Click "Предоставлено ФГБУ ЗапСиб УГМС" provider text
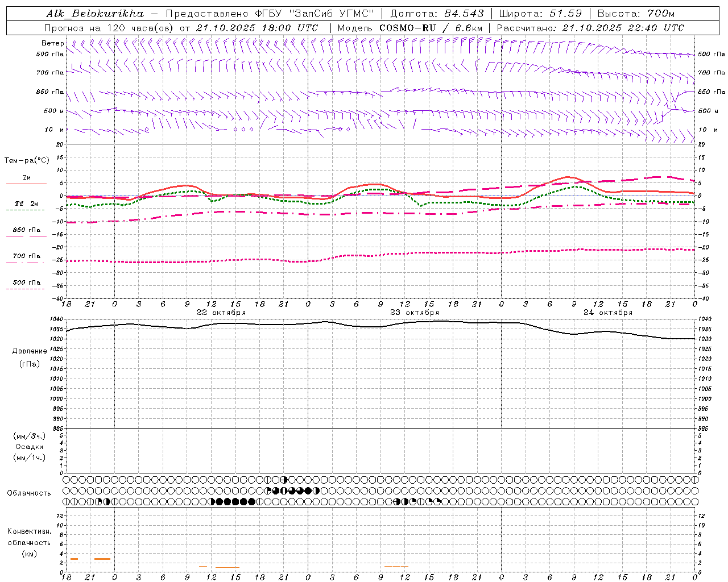Screen dimensions: 728x582 coord(270,14)
